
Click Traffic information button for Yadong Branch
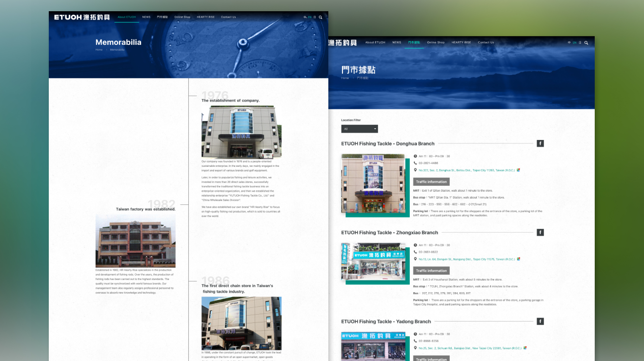click(431, 359)
